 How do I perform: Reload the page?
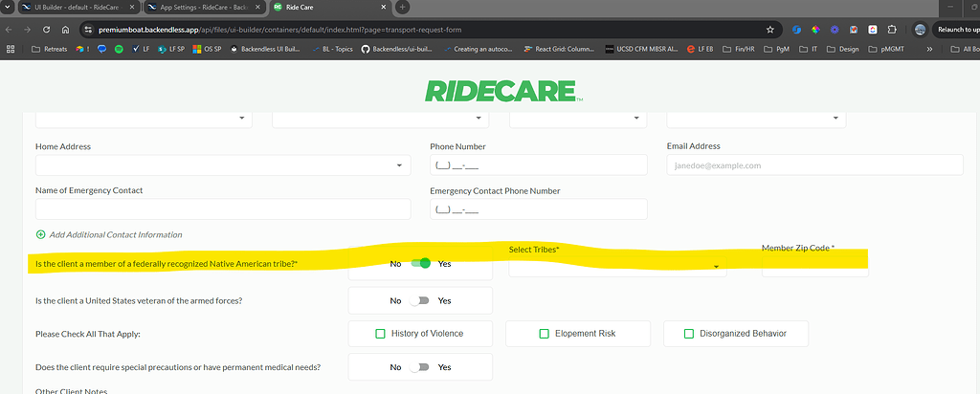[x=62, y=30]
